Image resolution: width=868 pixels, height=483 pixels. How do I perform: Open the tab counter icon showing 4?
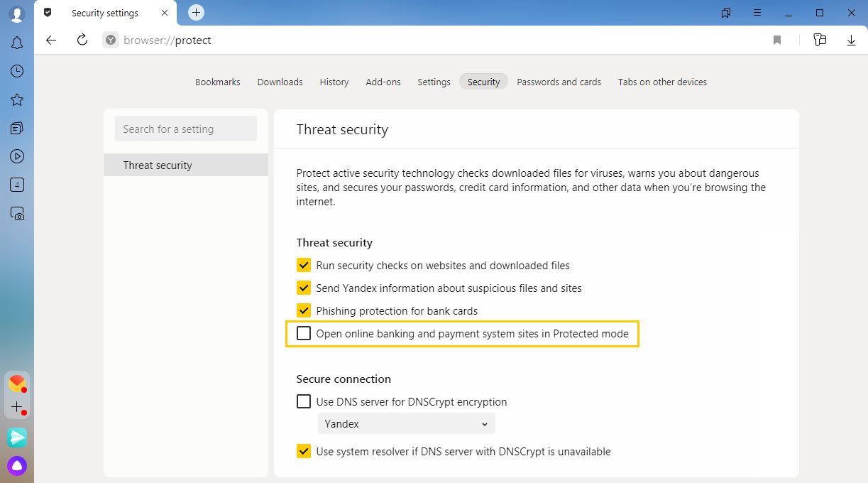(x=17, y=185)
